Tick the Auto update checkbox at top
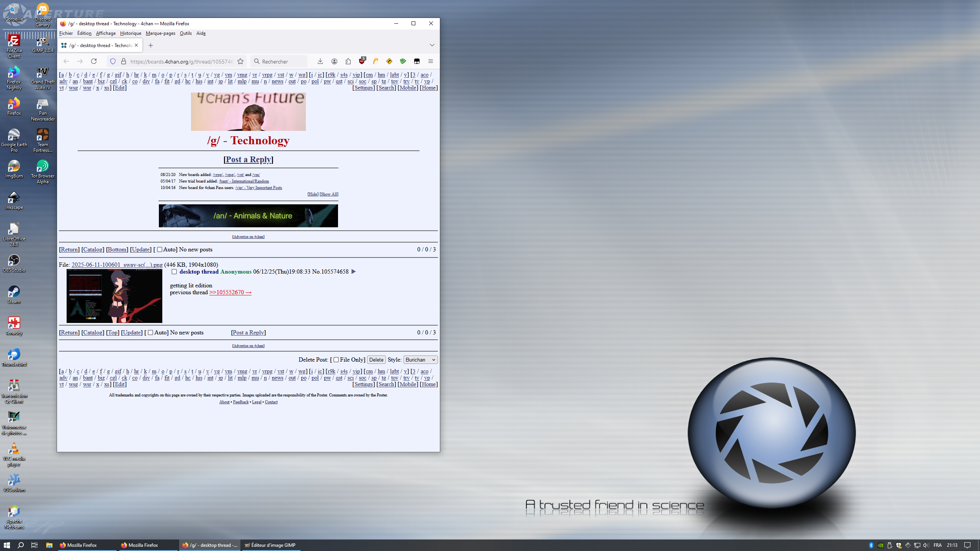 click(x=160, y=250)
